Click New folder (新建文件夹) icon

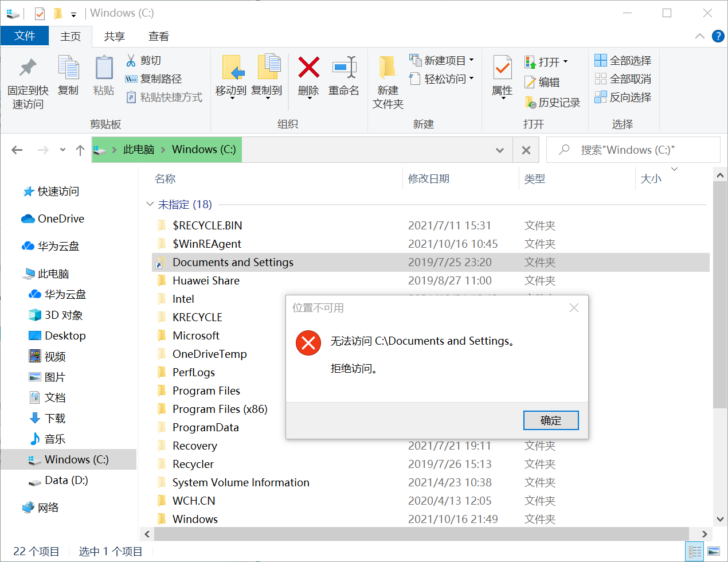pos(388,68)
